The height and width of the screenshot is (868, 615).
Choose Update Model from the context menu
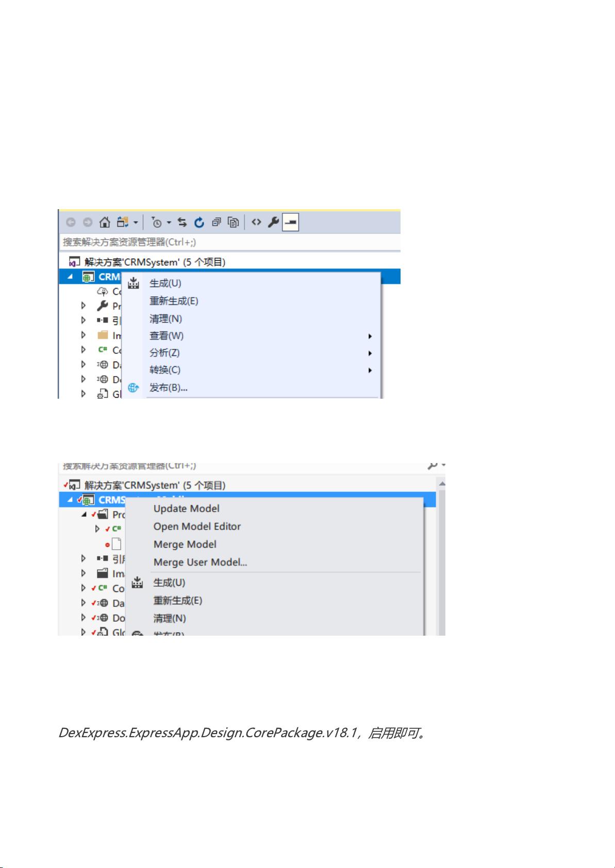click(x=186, y=508)
